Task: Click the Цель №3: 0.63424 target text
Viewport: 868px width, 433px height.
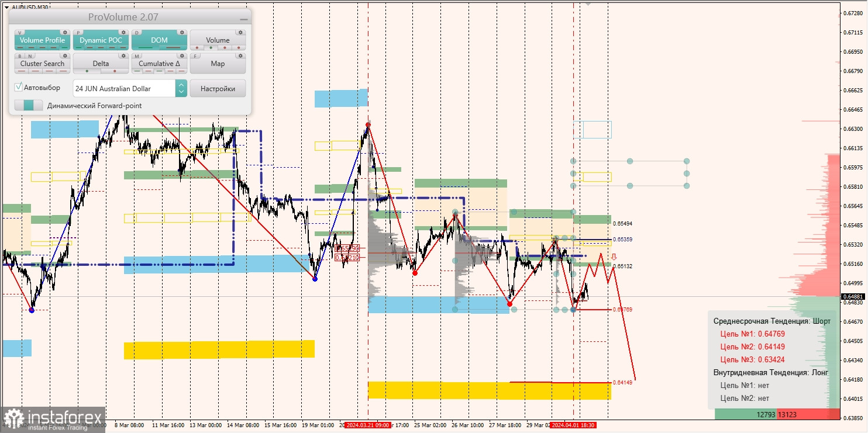Action: coord(752,359)
